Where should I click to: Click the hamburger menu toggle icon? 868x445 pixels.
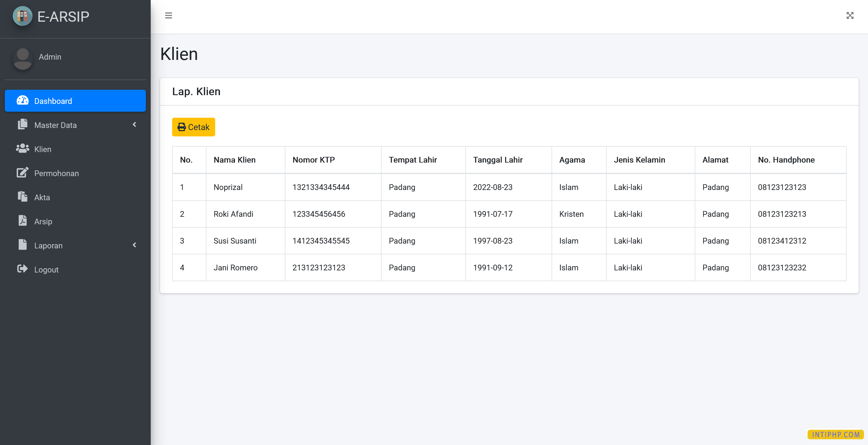(x=168, y=15)
